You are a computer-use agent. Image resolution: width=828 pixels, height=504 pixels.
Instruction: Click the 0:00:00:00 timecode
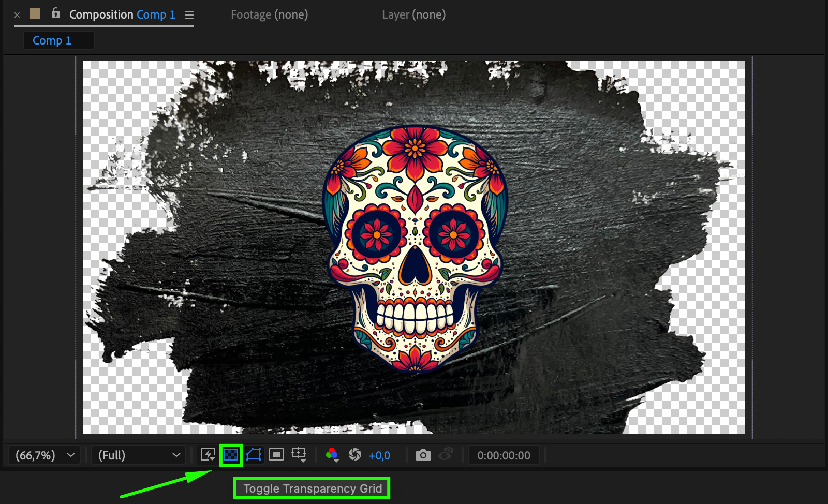pyautogui.click(x=504, y=456)
